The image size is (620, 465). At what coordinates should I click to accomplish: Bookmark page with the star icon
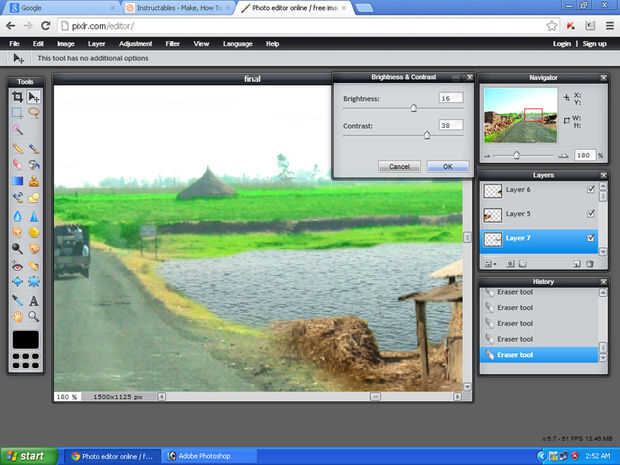pos(552,26)
